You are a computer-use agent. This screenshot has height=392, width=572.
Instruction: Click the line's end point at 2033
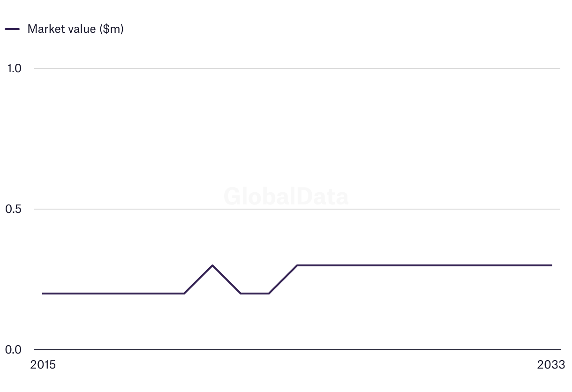551,265
